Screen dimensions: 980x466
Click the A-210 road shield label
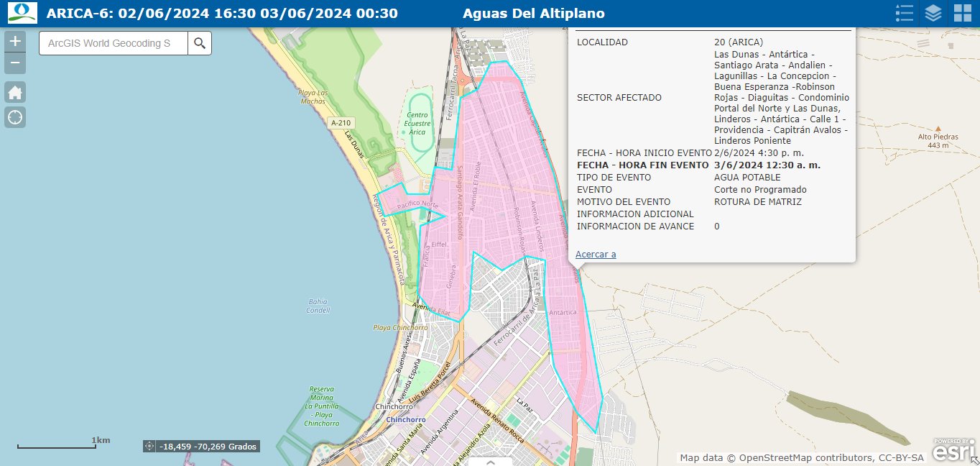pos(341,123)
